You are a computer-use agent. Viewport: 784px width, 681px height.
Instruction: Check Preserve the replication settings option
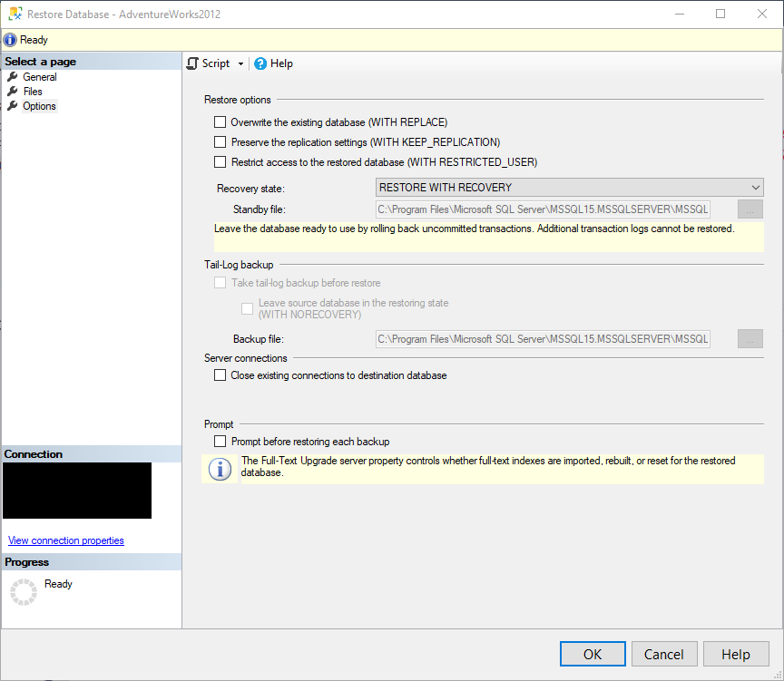coord(220,141)
